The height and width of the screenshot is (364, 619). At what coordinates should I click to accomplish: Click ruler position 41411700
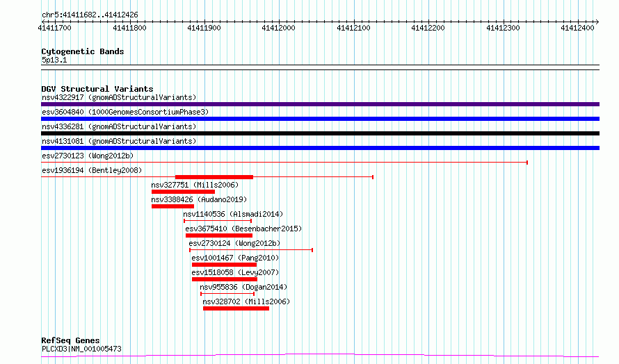pyautogui.click(x=55, y=28)
